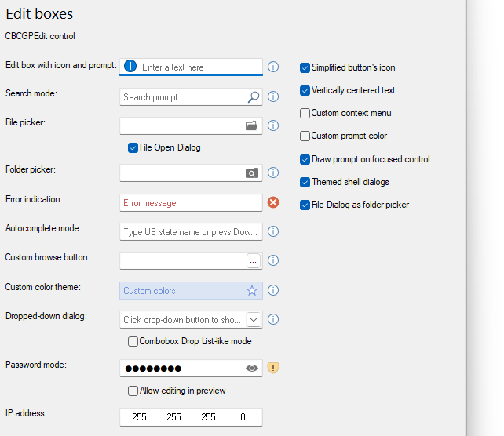Click the red error X icon beside Error message
Image resolution: width=504 pixels, height=436 pixels.
click(x=273, y=202)
